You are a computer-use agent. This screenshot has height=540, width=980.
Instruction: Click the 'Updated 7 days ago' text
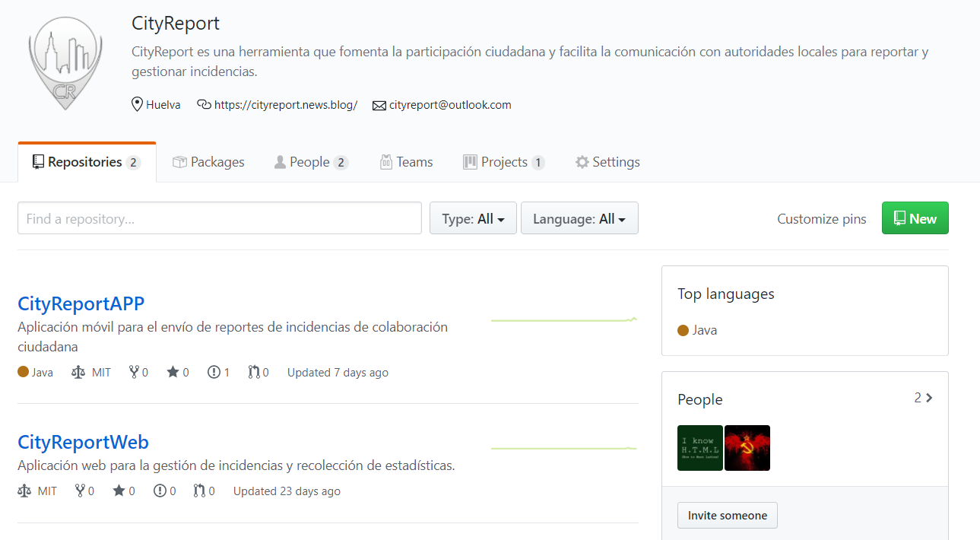[338, 373]
